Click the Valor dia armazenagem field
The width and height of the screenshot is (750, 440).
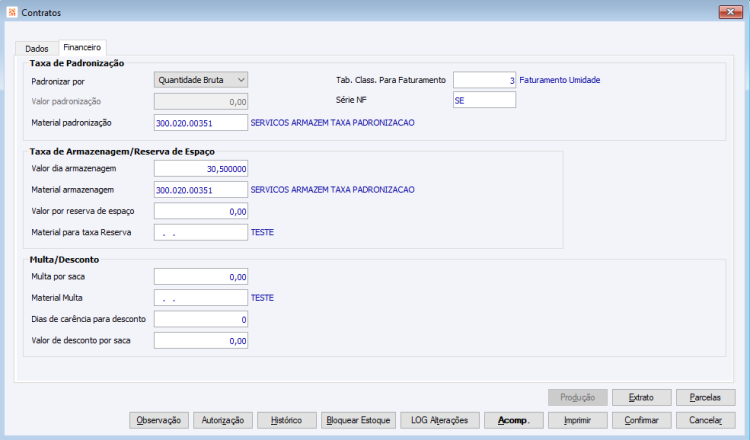tap(201, 168)
